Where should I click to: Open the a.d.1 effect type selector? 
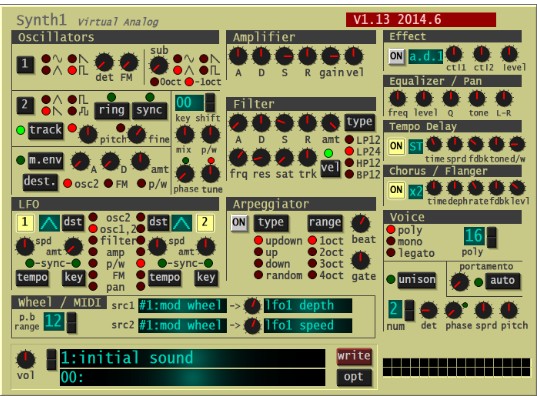pos(426,56)
